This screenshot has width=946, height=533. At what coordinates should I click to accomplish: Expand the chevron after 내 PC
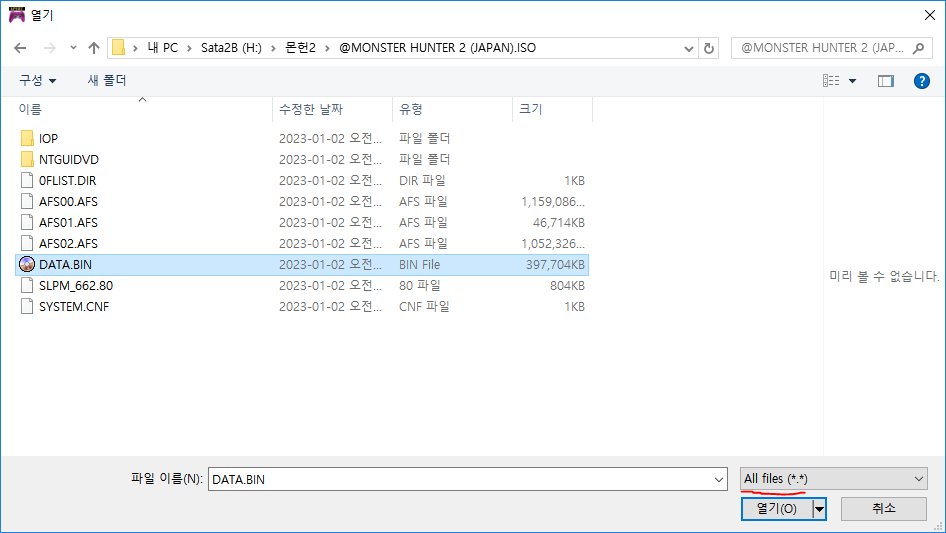[x=189, y=48]
